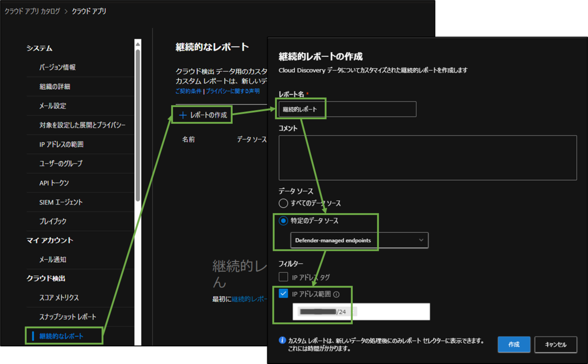Image resolution: width=588 pixels, height=364 pixels.
Task: Click the info icon beside IP アドレス範囲
Action: click(336, 294)
